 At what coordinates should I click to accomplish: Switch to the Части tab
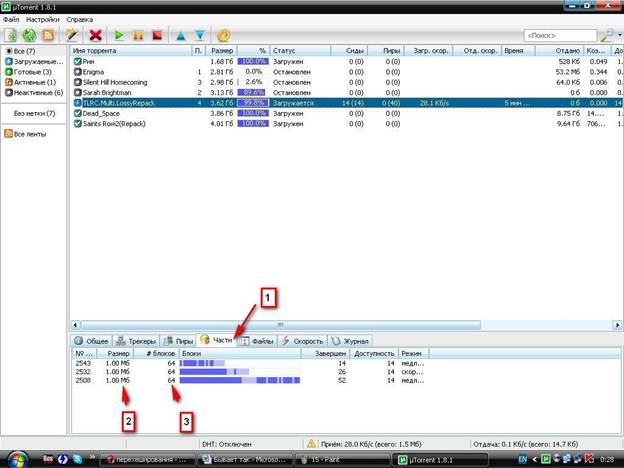(x=216, y=340)
